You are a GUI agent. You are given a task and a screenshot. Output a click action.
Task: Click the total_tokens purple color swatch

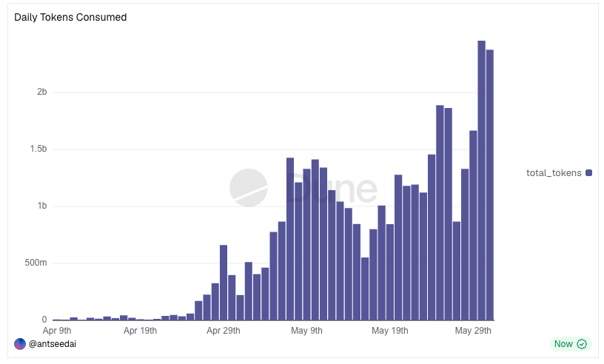588,173
